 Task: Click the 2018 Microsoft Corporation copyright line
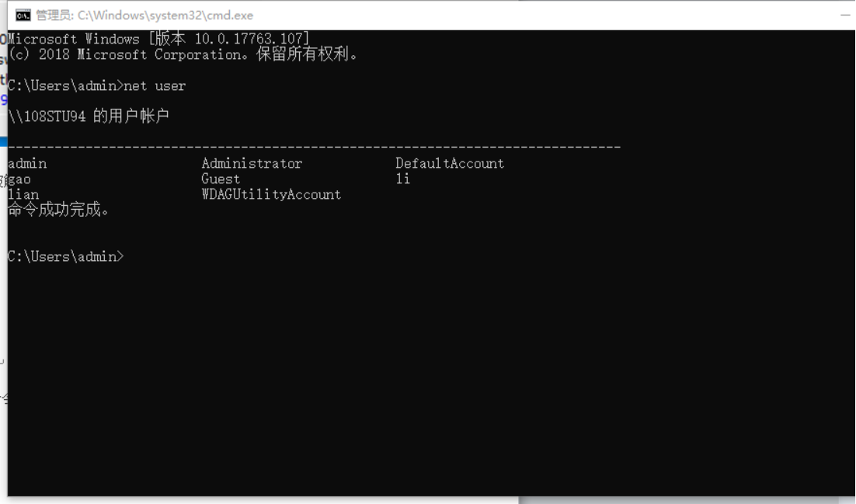coord(183,54)
